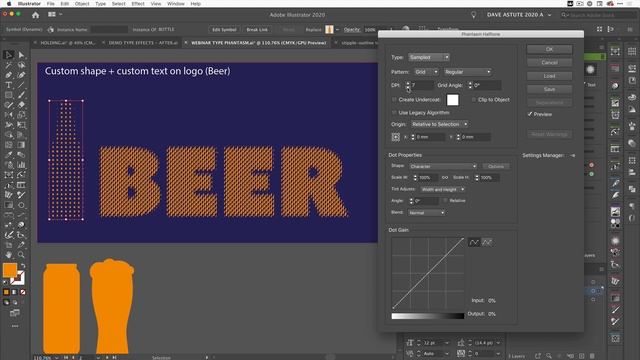Click the dot shape Options button
Screen dimensions: 640x360
496,167
